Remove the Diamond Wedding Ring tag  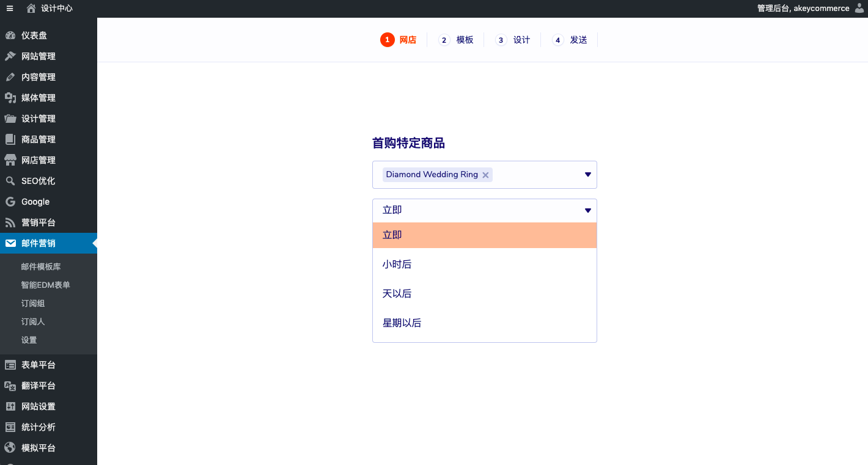tap(485, 175)
